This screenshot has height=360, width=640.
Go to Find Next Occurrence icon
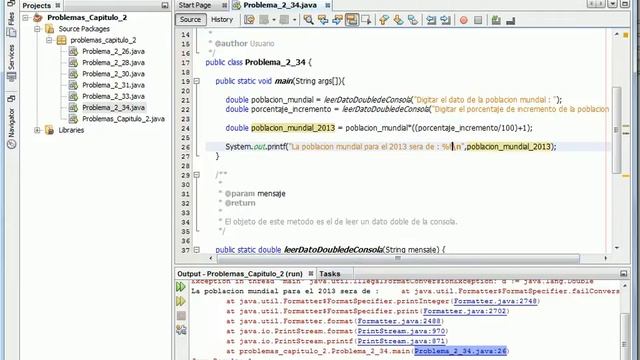click(337, 20)
